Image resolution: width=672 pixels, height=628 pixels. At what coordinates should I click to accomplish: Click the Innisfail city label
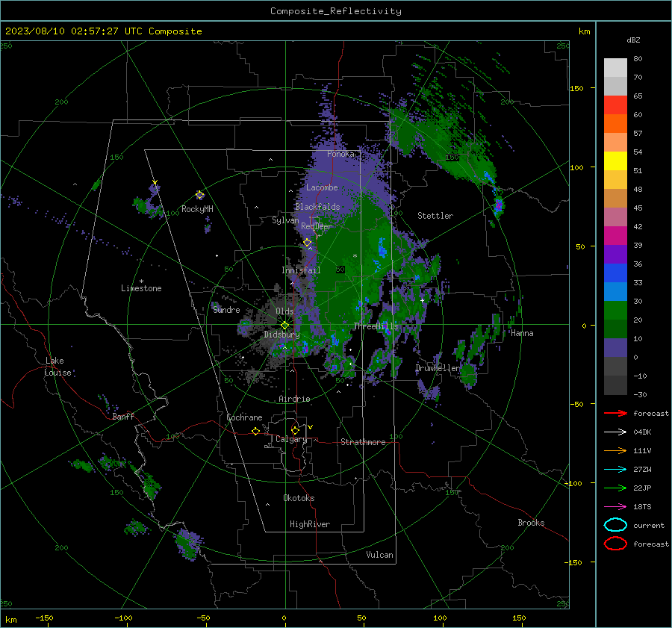(301, 270)
